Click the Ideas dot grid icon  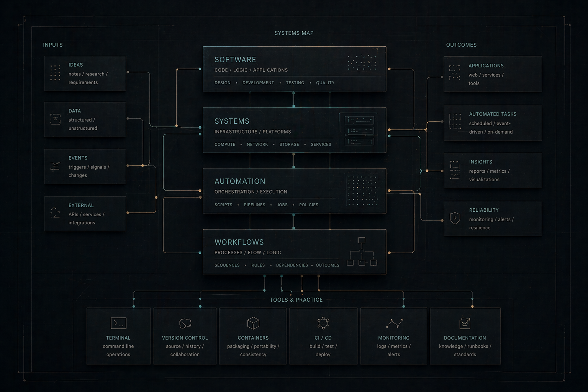pyautogui.click(x=55, y=73)
